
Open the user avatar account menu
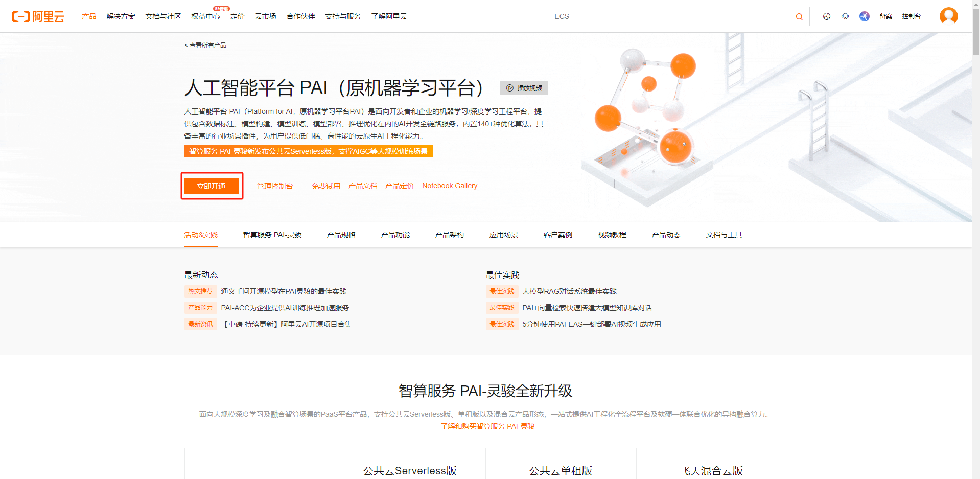coord(949,16)
